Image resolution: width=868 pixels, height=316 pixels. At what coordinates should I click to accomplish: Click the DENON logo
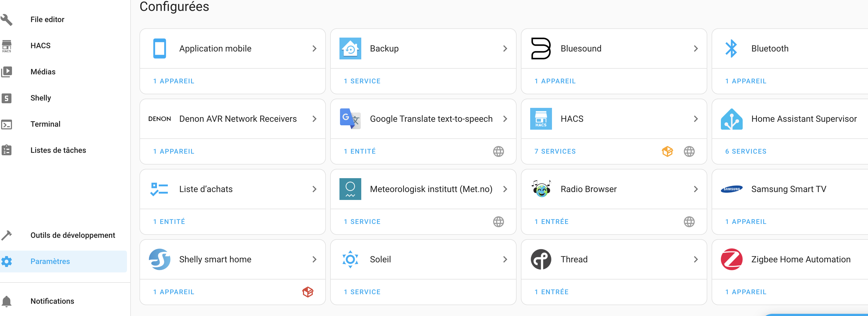click(x=159, y=119)
